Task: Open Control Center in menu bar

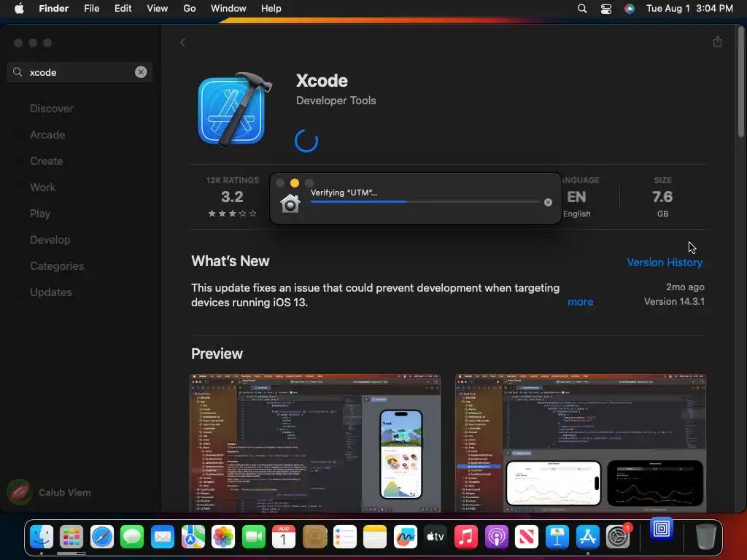Action: [605, 9]
